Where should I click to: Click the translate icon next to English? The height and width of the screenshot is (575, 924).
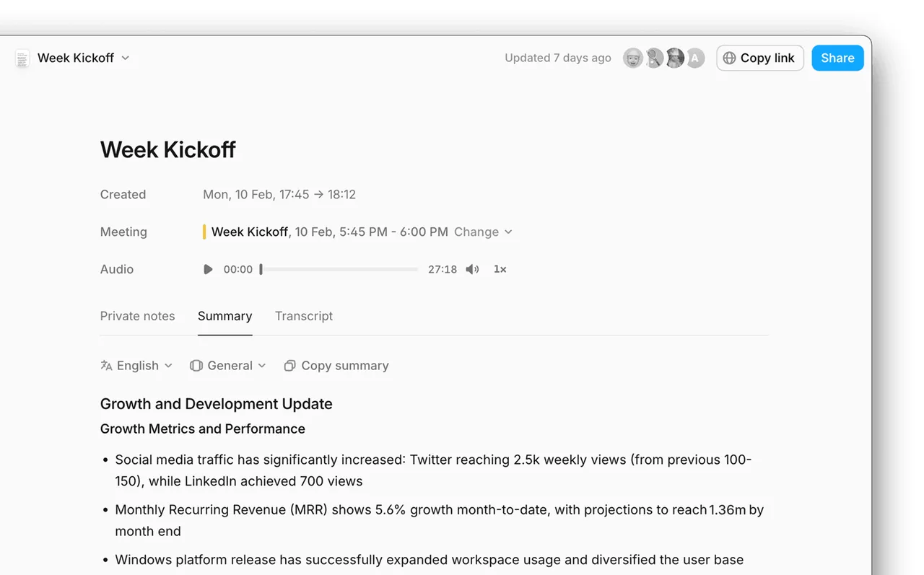pos(106,366)
